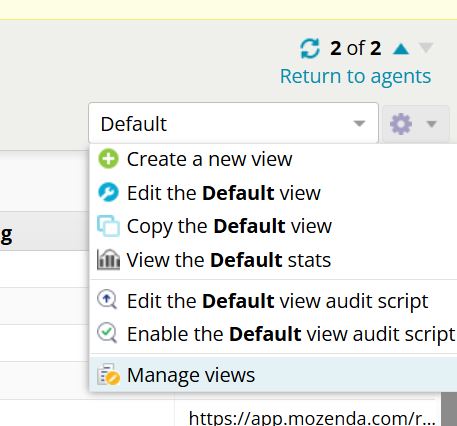Open the gear settings menu
The image size is (457, 426).
(416, 124)
